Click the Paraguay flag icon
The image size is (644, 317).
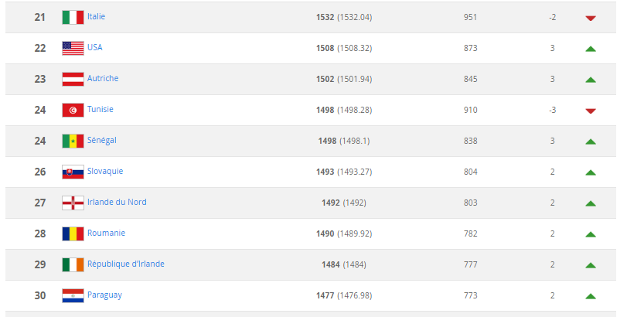click(x=73, y=295)
